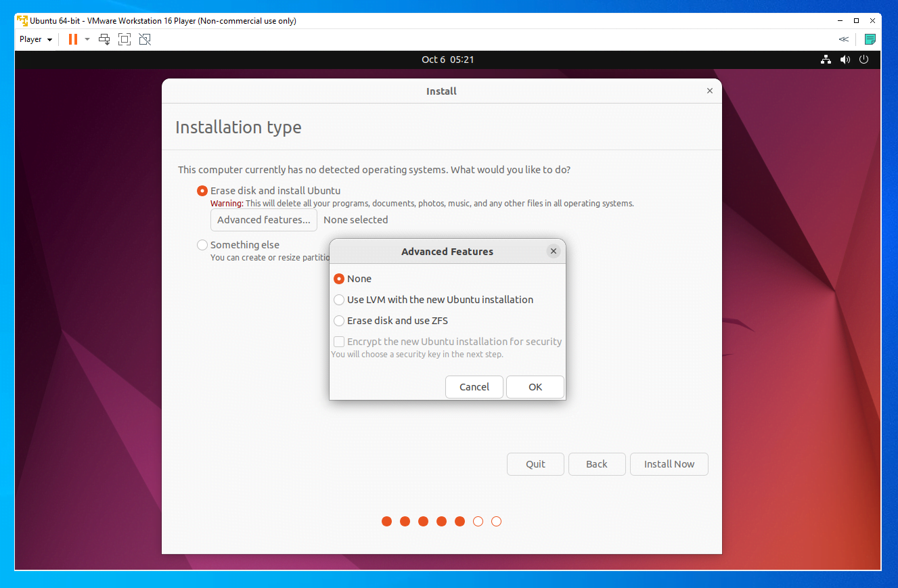Viewport: 898px width, 588px height.
Task: Select the Something else radio option
Action: click(238, 245)
